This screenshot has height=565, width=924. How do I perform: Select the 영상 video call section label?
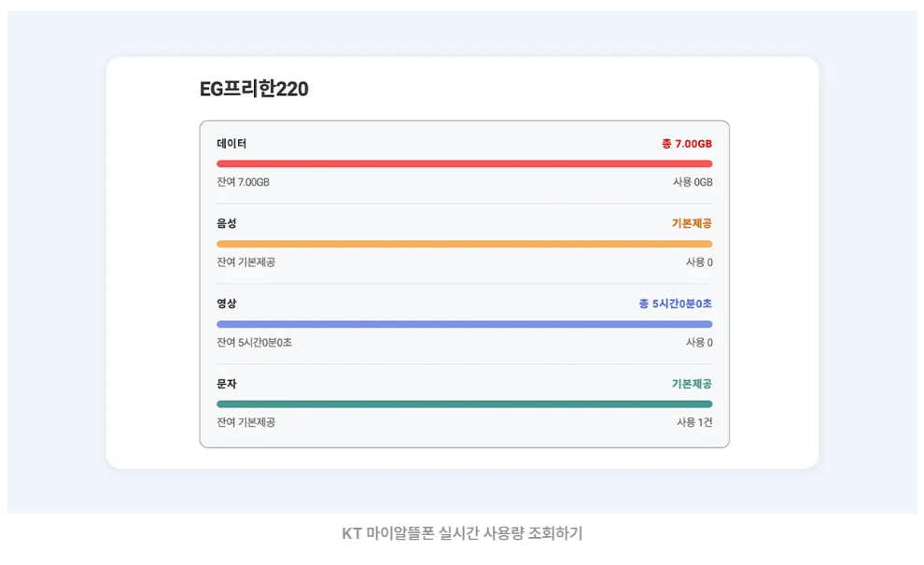click(x=225, y=304)
